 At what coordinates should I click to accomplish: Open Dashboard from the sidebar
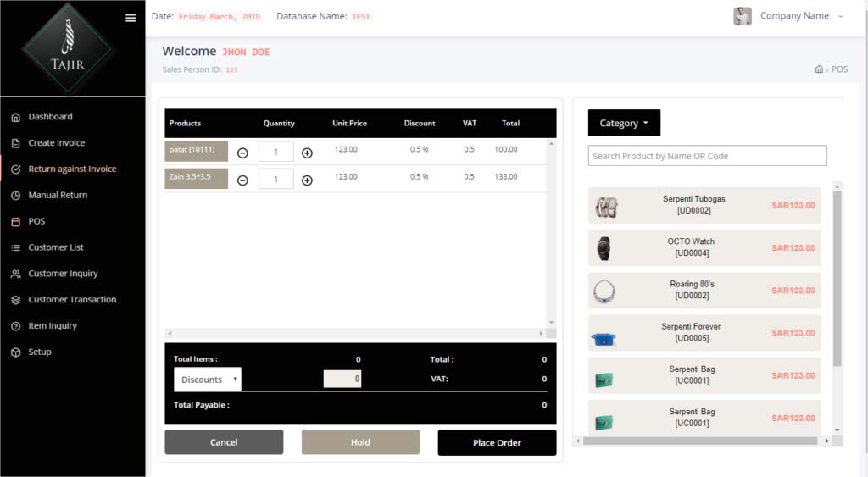(x=50, y=117)
